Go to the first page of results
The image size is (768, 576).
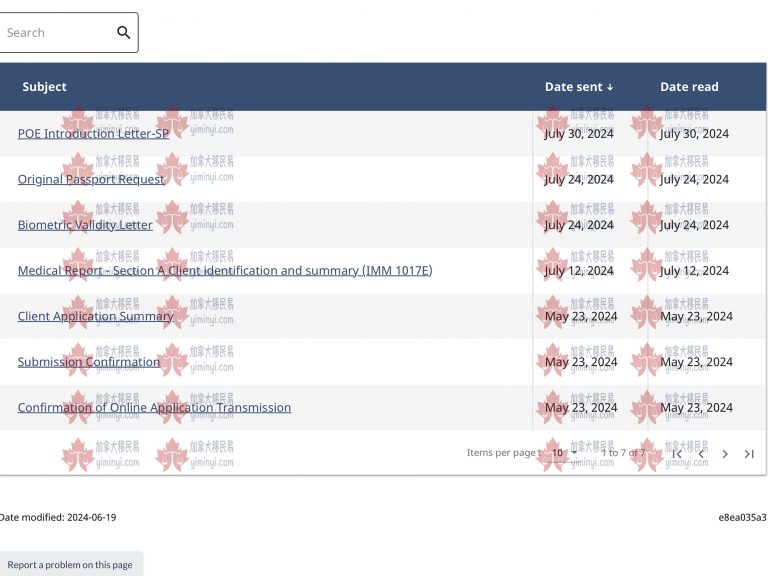[677, 454]
